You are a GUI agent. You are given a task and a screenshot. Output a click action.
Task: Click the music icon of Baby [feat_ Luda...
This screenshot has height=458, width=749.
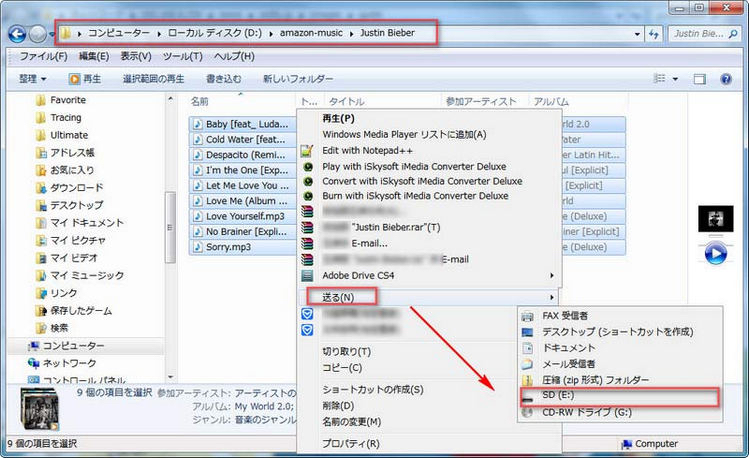197,124
